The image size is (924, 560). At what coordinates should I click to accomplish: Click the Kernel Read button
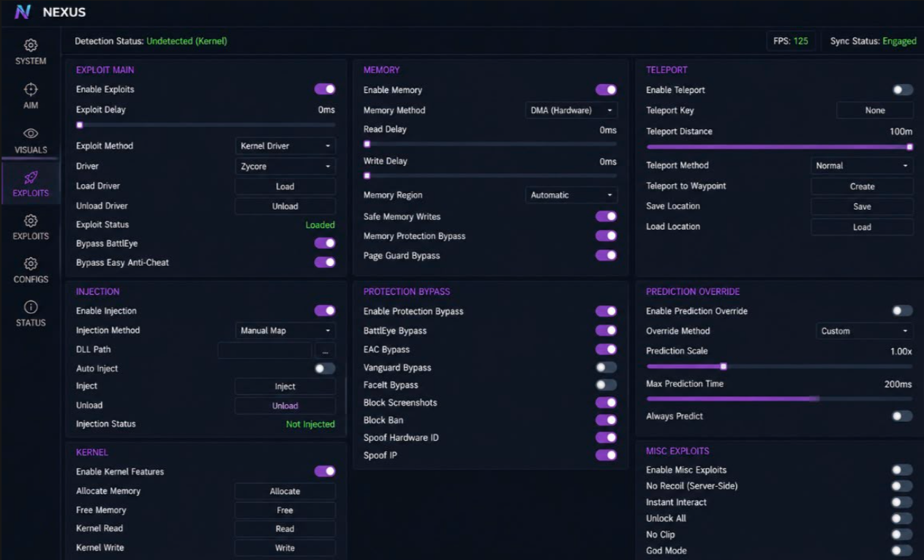[285, 529]
